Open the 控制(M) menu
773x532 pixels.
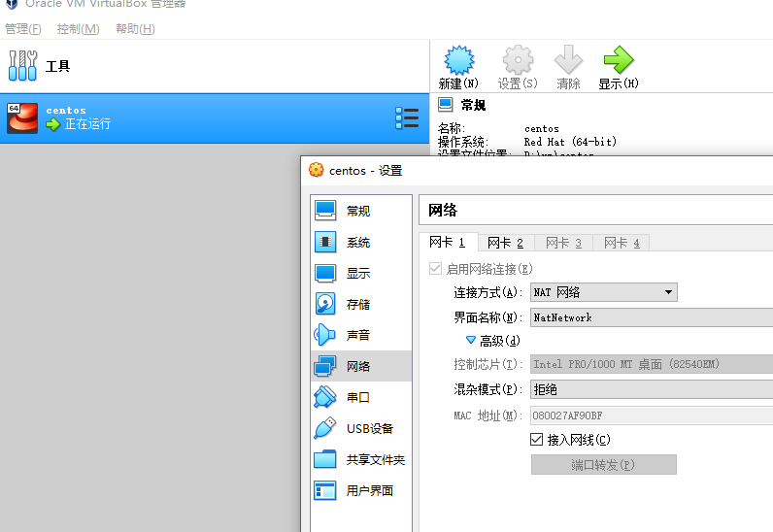(78, 29)
